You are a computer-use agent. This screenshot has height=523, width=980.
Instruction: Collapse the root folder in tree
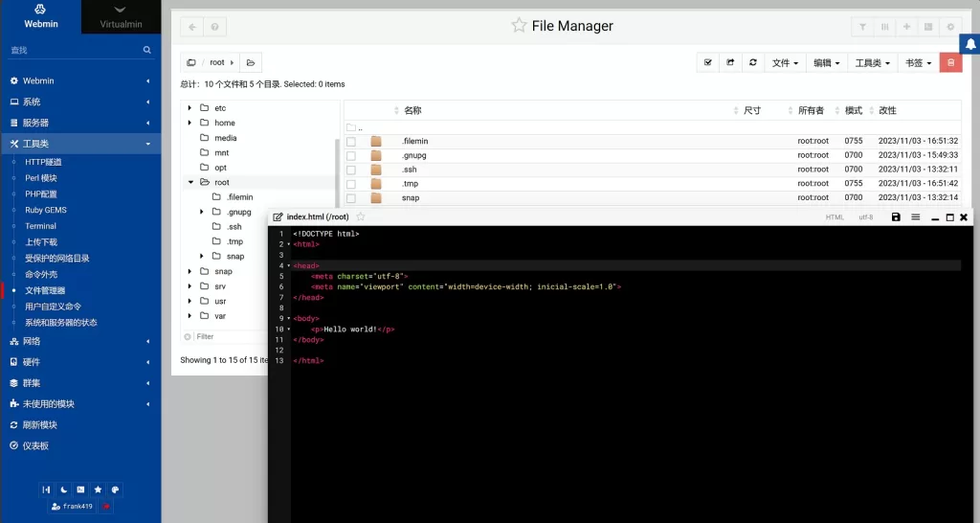190,182
